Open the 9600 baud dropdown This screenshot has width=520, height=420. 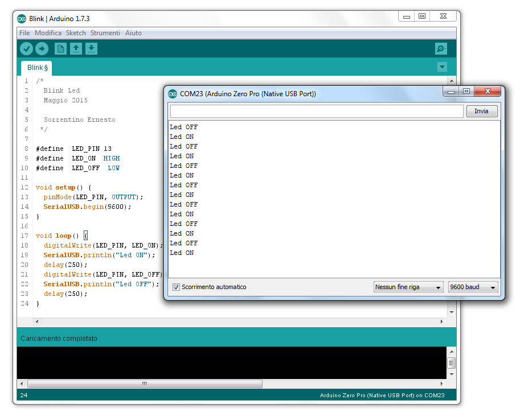(x=473, y=287)
